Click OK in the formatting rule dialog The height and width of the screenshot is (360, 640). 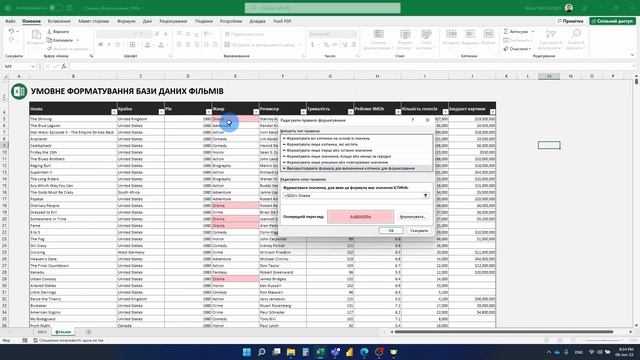[391, 230]
